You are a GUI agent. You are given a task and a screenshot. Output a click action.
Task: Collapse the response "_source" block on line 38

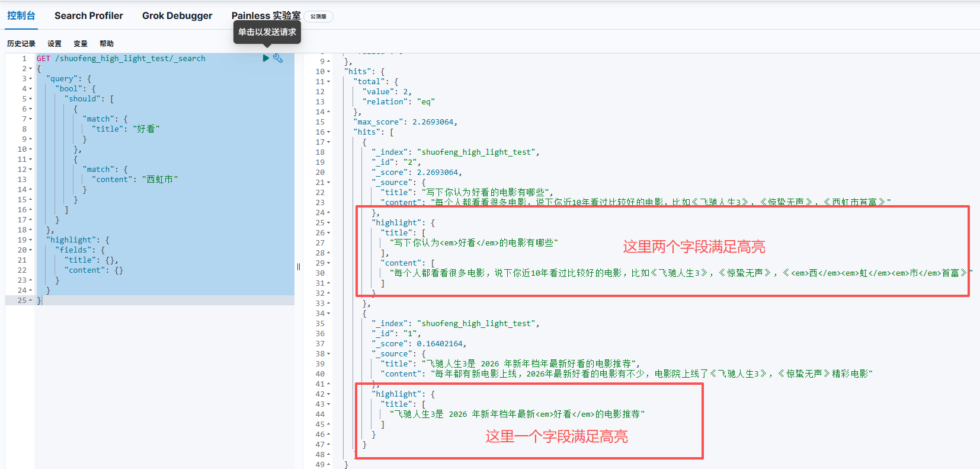[x=329, y=354]
